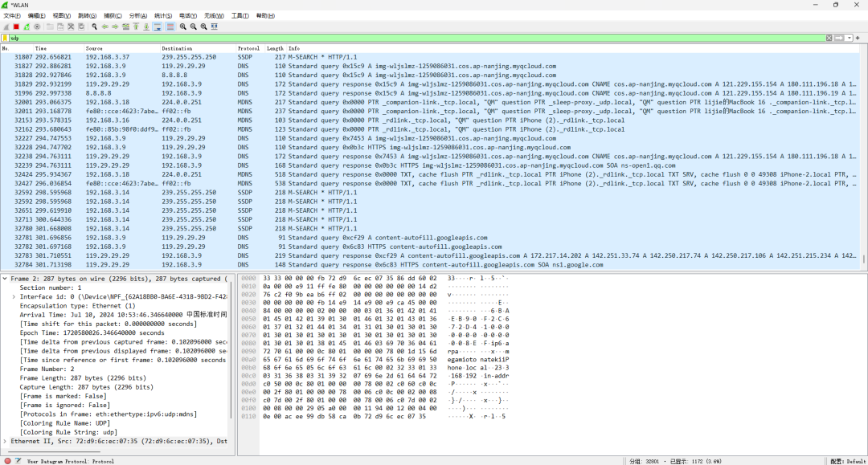Select packet 31828 DNS query to 8.8.8.8
Image resolution: width=868 pixels, height=465 pixels.
coord(429,75)
